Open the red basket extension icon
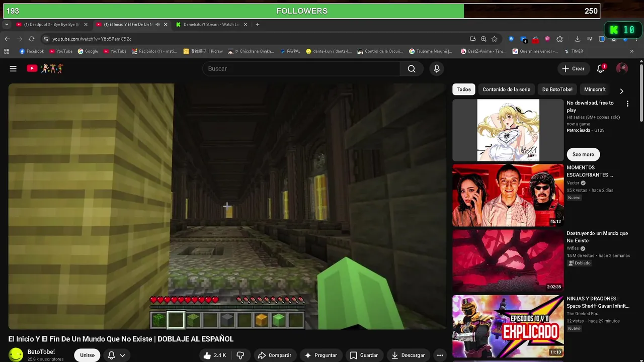The width and height of the screenshot is (644, 362). pyautogui.click(x=535, y=39)
